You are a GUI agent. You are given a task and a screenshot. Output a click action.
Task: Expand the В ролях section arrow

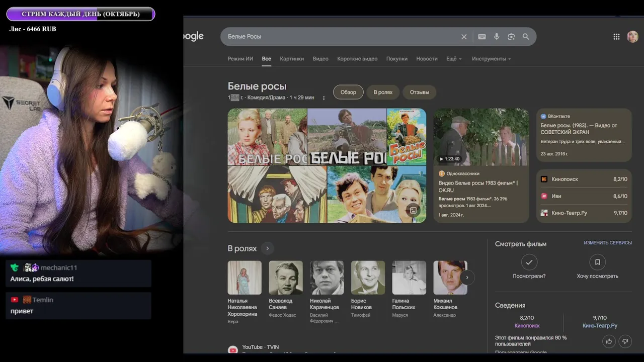point(267,248)
